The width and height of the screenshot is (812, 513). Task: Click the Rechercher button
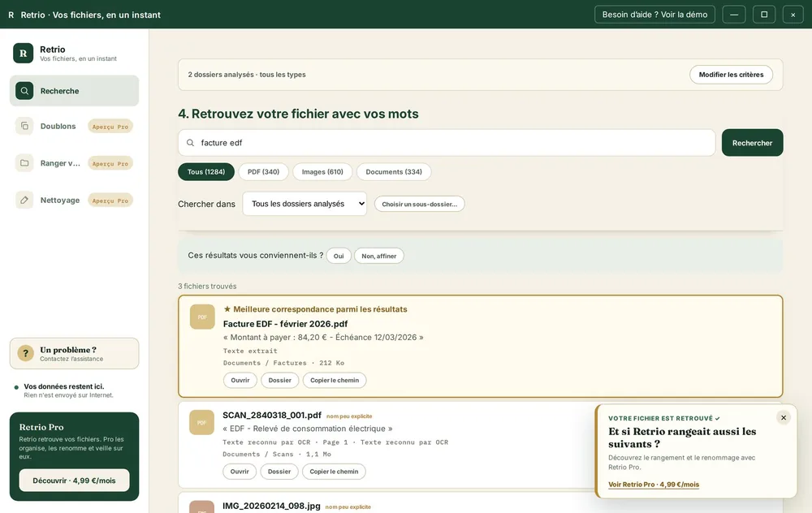click(x=752, y=143)
